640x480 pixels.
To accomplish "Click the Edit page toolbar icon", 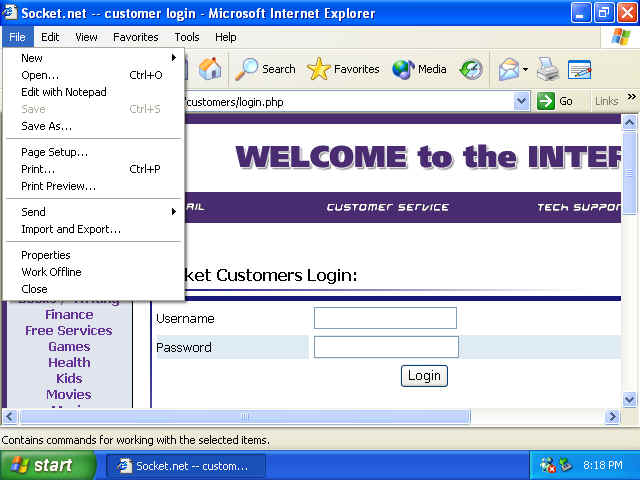I will (580, 69).
